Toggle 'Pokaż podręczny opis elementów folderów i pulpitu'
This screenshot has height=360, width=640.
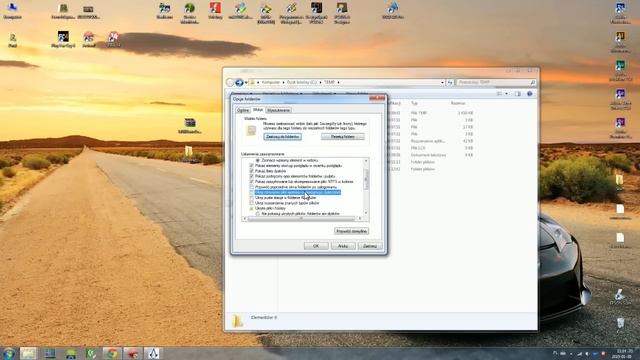(251, 176)
